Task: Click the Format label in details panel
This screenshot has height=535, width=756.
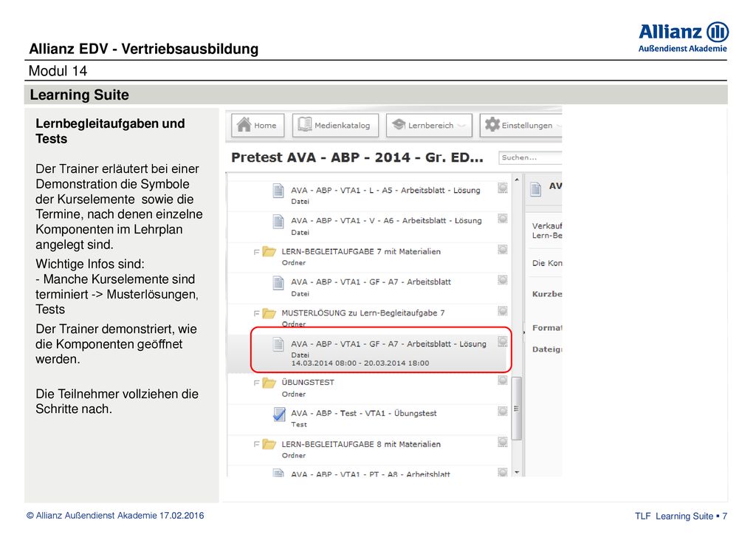Action: tap(547, 328)
